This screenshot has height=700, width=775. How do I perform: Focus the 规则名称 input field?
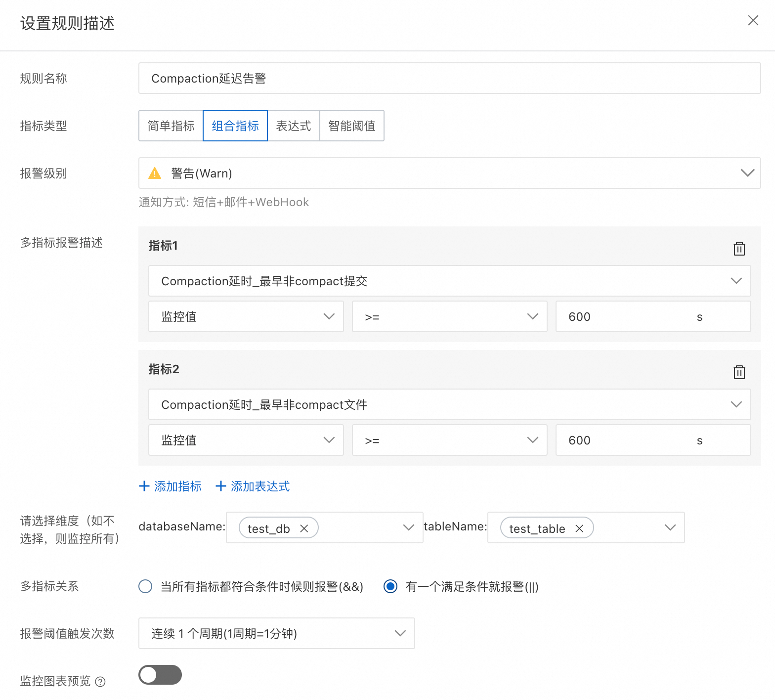pyautogui.click(x=449, y=78)
